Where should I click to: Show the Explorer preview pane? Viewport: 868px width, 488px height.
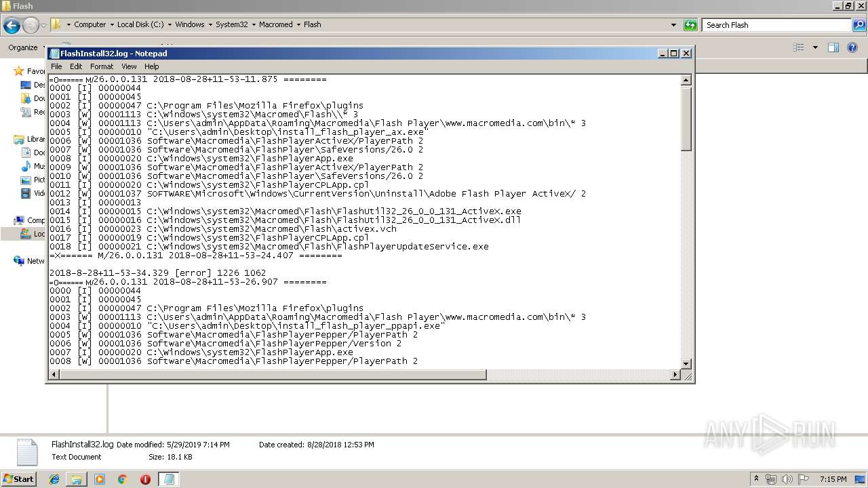[x=833, y=47]
